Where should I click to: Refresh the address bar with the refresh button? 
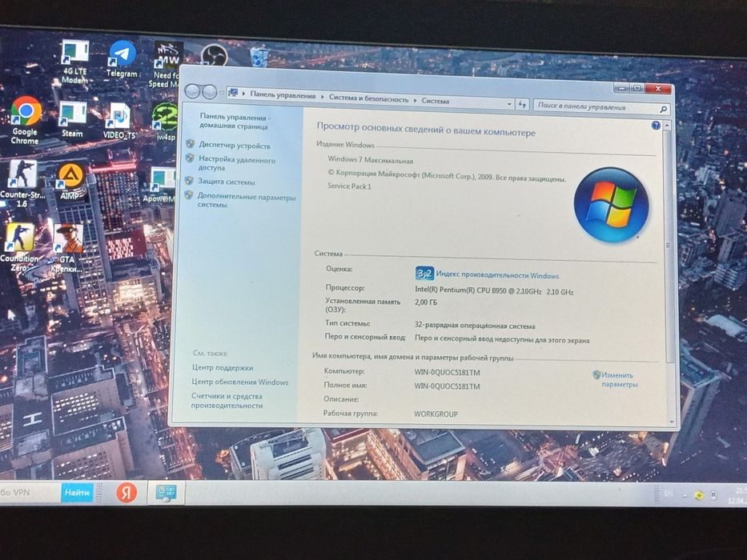(x=522, y=104)
